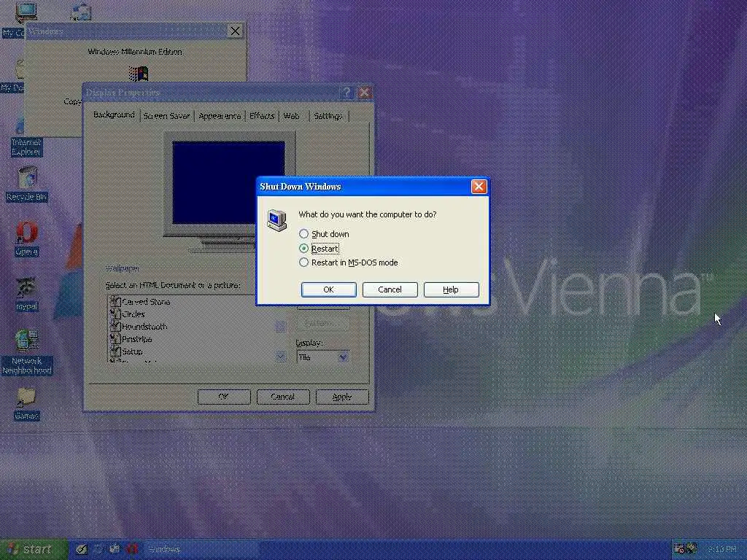Click the taskbar clock
This screenshot has width=747, height=560.
tap(722, 550)
